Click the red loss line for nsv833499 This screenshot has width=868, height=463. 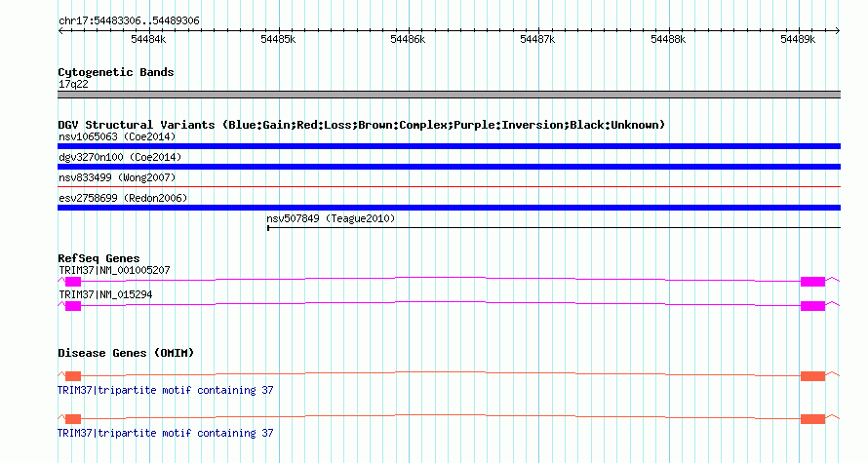pos(449,187)
